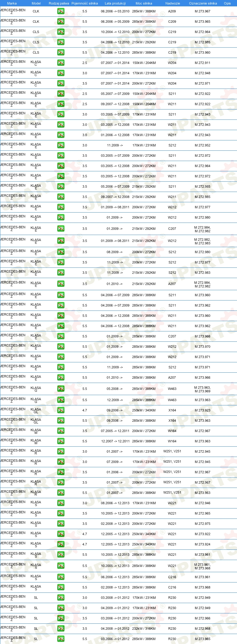The height and width of the screenshot is (644, 237).
Task: Click the Opis column header
Action: 227,3
